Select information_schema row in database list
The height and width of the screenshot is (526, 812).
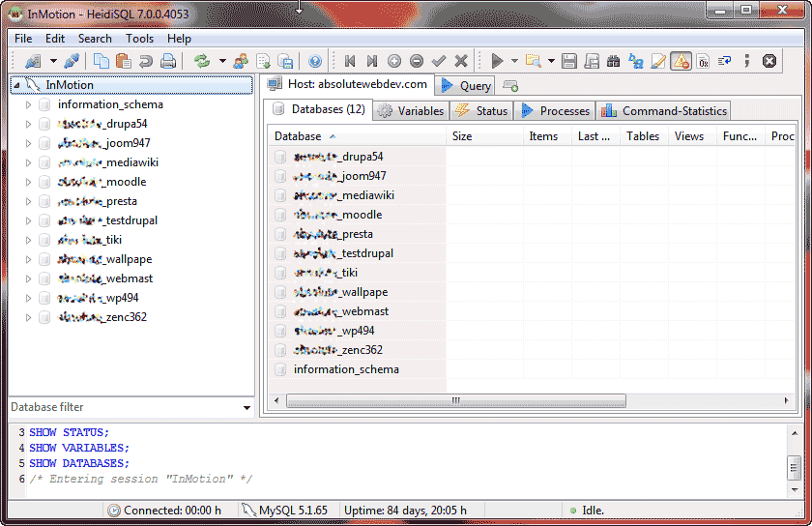click(358, 369)
